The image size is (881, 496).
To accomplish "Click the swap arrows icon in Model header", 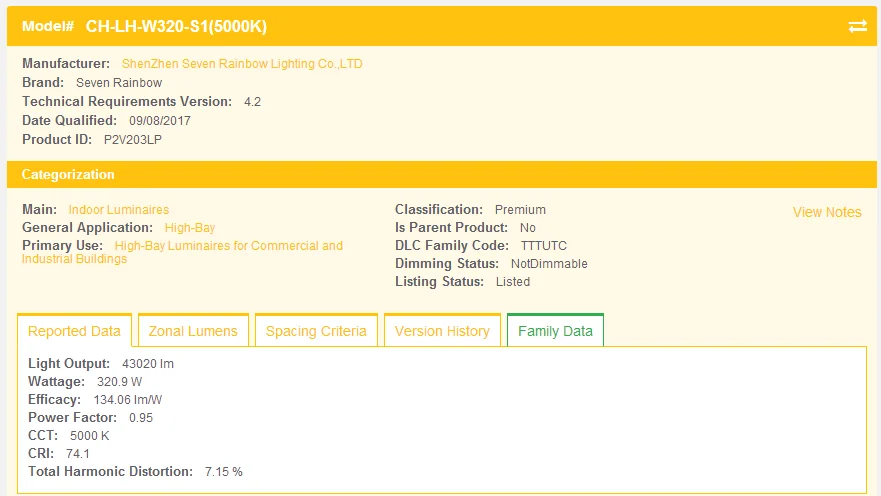I will [x=857, y=26].
